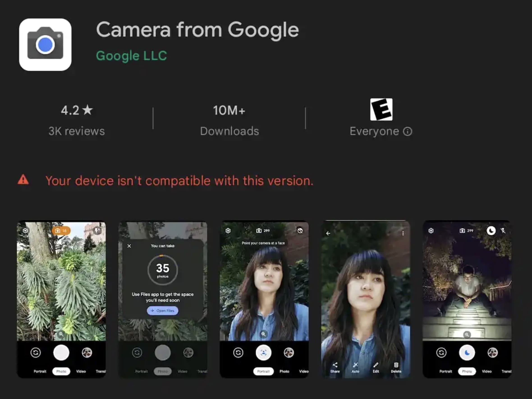Viewport: 532px width, 399px height.
Task: Tap the settings gear in the face screenshot
Action: [x=228, y=231]
